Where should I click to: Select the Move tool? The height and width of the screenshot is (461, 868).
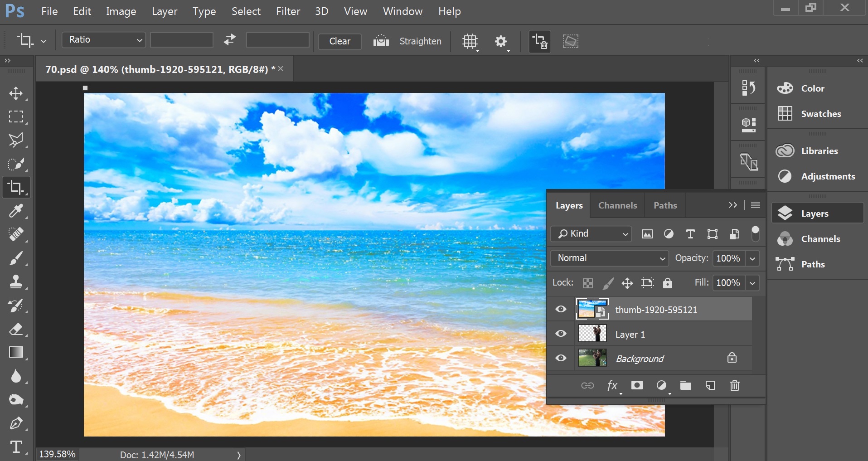[16, 93]
